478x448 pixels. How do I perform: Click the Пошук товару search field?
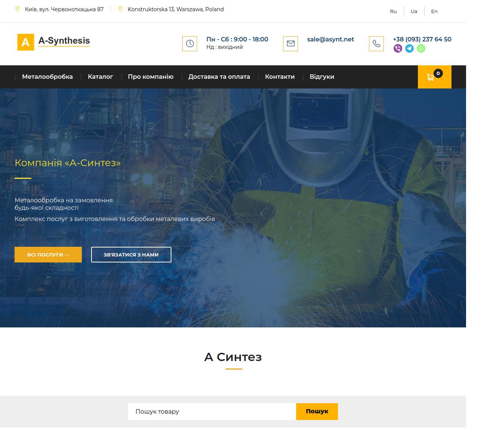click(212, 411)
